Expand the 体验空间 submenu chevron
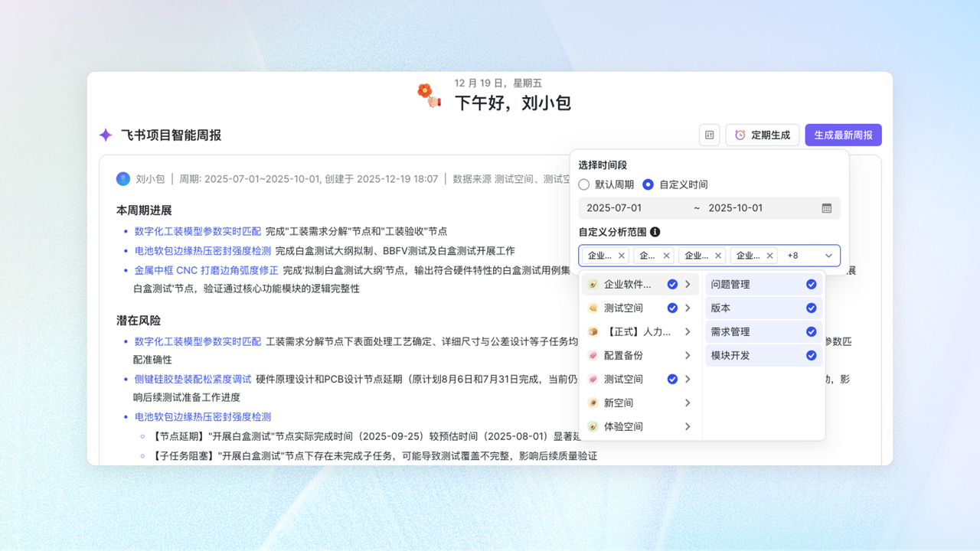The image size is (980, 551). pyautogui.click(x=688, y=427)
